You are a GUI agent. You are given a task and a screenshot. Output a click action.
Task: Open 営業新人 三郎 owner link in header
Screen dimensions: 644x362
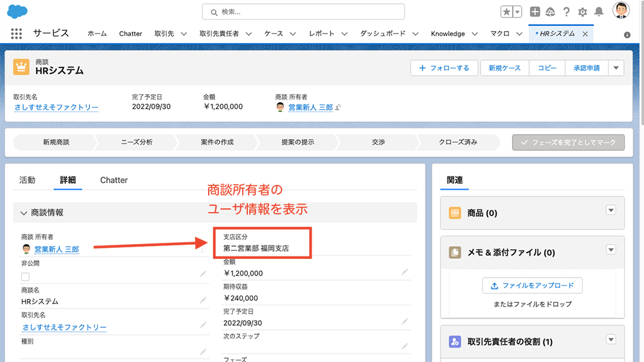310,107
